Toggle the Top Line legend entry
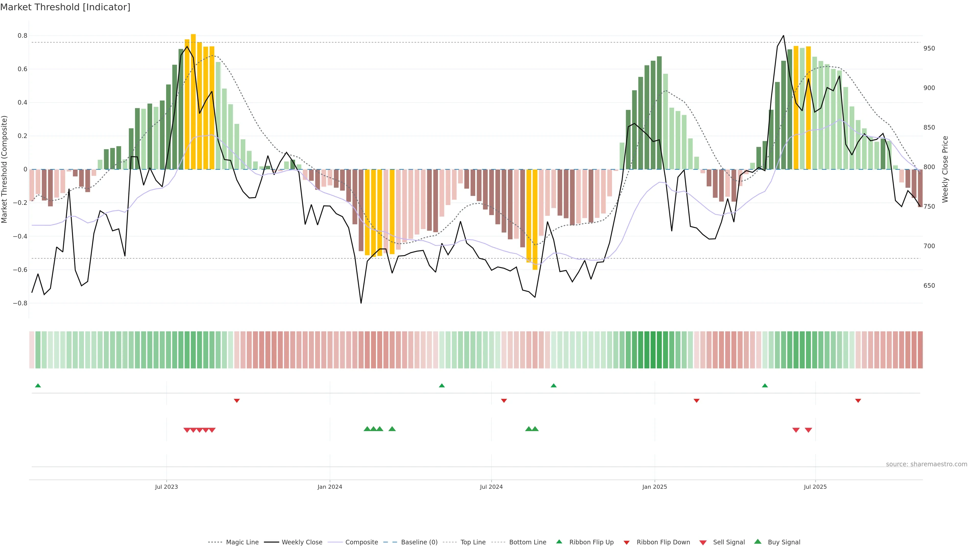This screenshot has height=551, width=980. (473, 542)
